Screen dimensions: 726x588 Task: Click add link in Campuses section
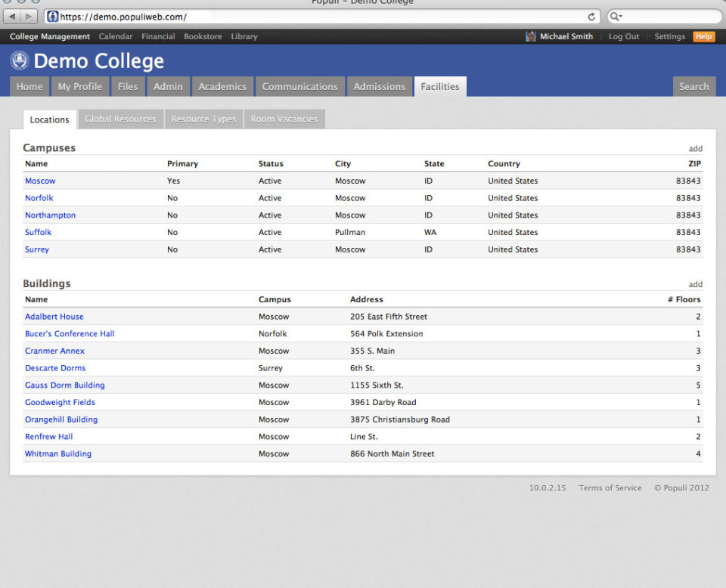[696, 148]
